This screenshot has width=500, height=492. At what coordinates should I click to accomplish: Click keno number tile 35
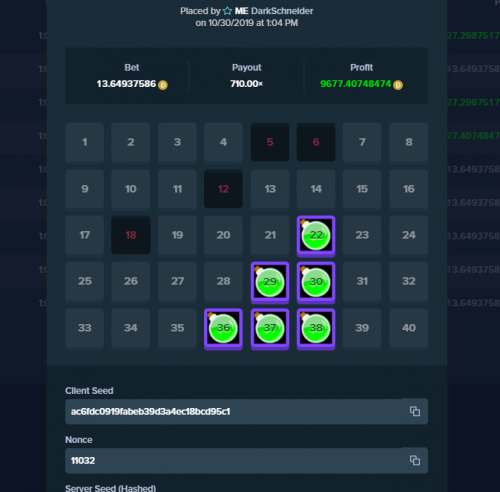177,328
